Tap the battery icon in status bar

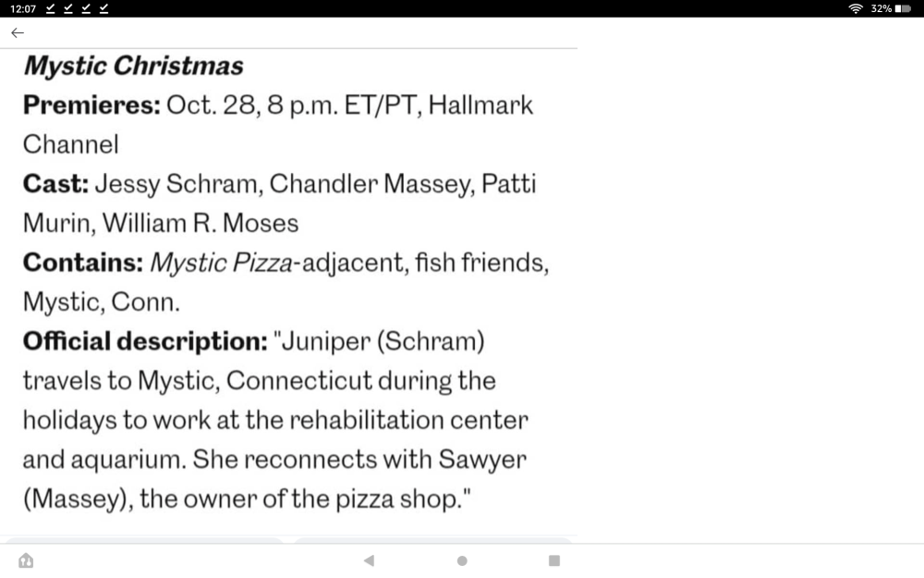[903, 8]
